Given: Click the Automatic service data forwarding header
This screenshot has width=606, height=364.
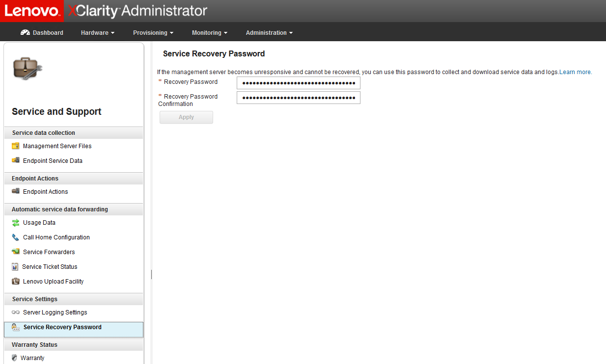Looking at the screenshot, I should [74, 209].
